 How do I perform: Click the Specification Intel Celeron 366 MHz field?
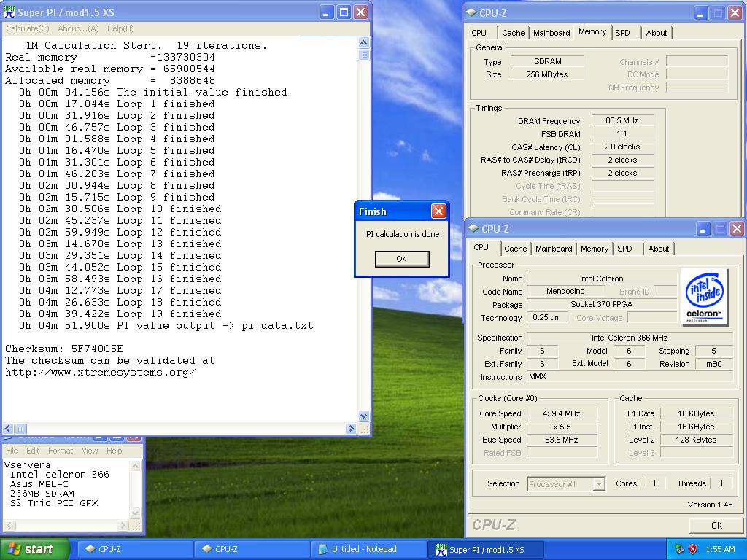(x=630, y=338)
